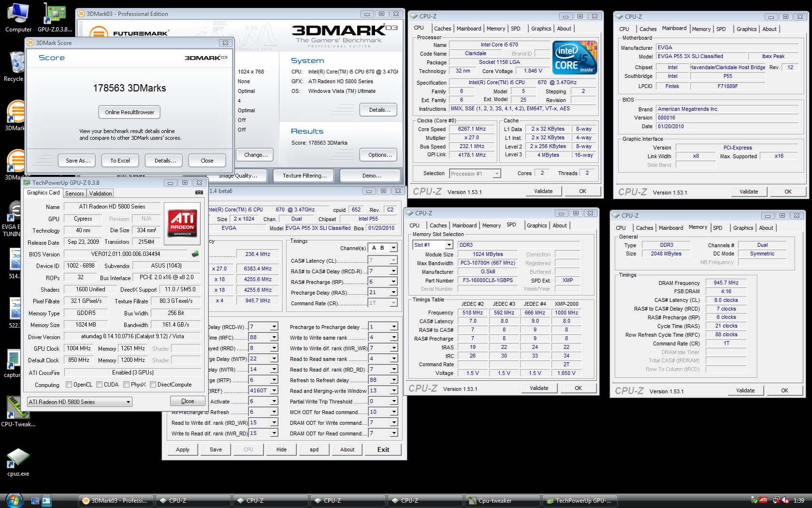Click the Driver Version field in GPU-Z

pos(132,336)
